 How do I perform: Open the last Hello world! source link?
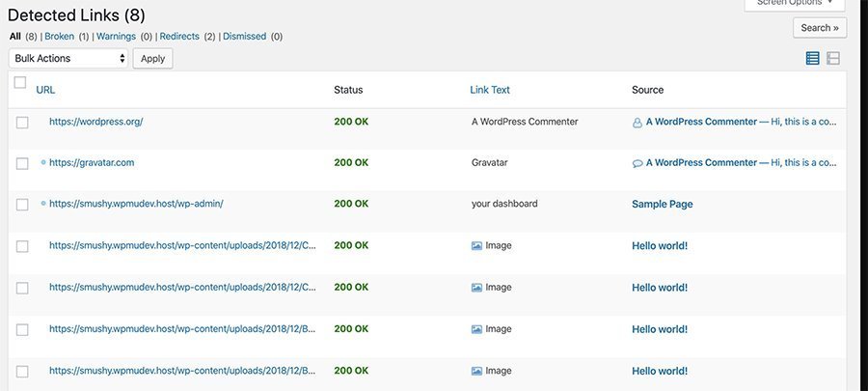660,371
